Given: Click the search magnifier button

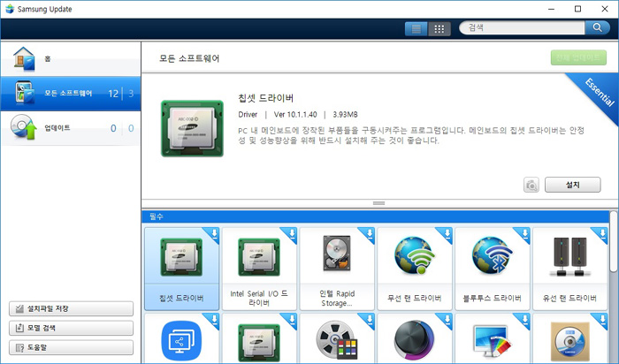Looking at the screenshot, I should click(x=597, y=27).
